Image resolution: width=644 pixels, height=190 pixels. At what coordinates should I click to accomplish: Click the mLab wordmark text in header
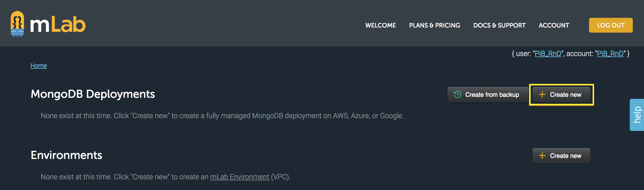(58, 25)
